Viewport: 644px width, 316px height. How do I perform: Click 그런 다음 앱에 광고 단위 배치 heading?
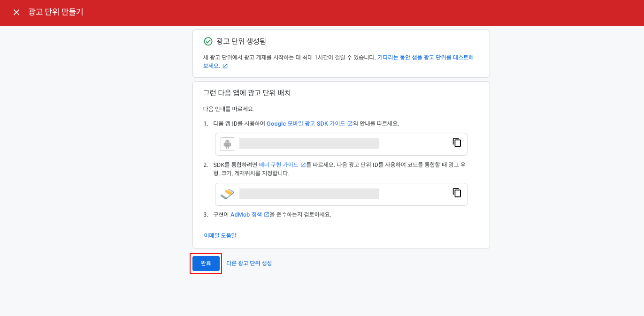pyautogui.click(x=247, y=93)
